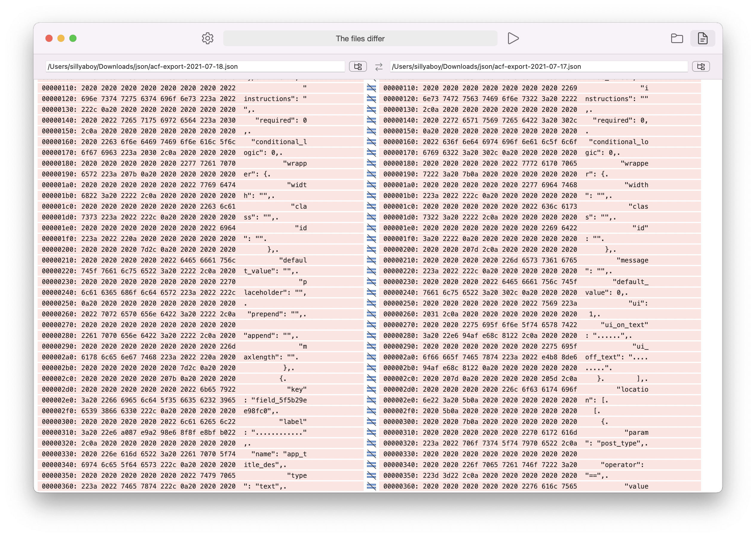
Task: Select left text '"name": "app_t'
Action: (x=279, y=454)
